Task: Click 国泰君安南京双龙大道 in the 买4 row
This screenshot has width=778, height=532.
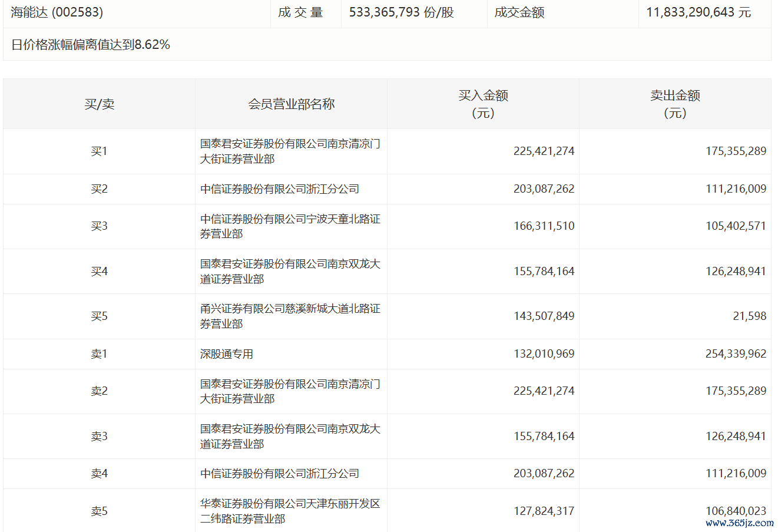Action: (290, 272)
